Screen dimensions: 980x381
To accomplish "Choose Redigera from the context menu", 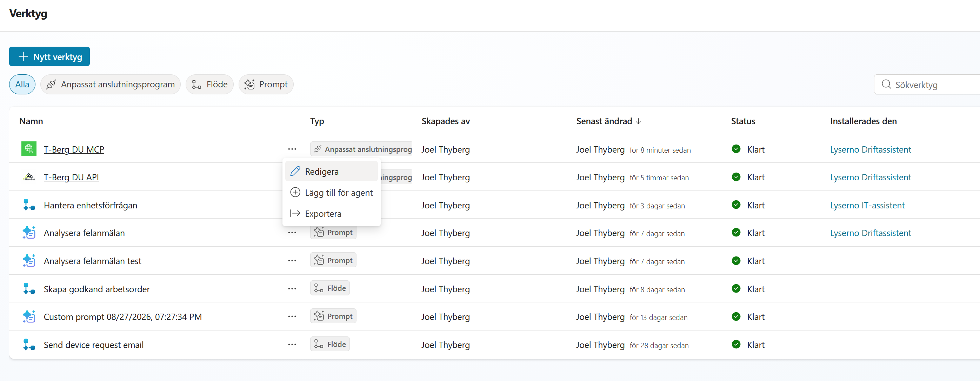I will pyautogui.click(x=331, y=171).
